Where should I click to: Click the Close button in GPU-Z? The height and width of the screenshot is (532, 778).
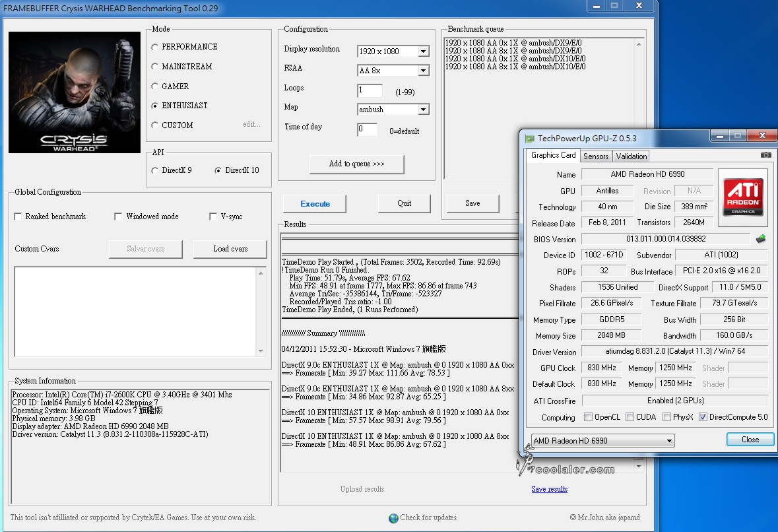click(x=750, y=440)
